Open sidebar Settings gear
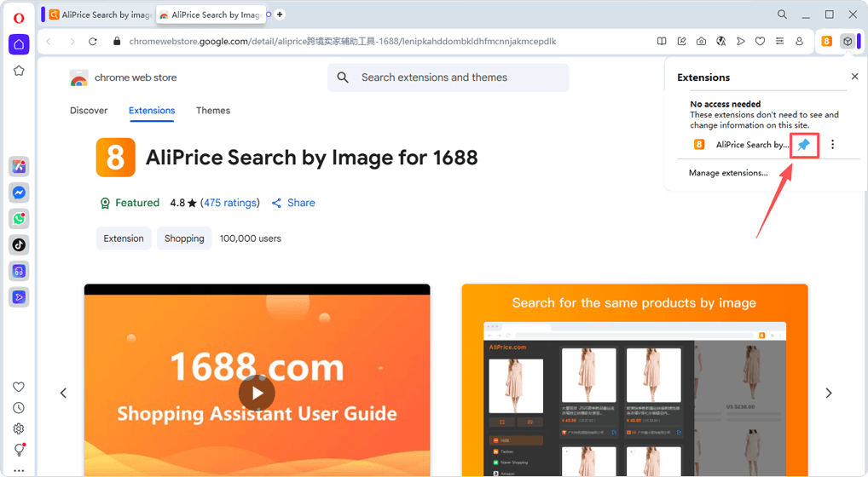868x477 pixels. (x=19, y=428)
